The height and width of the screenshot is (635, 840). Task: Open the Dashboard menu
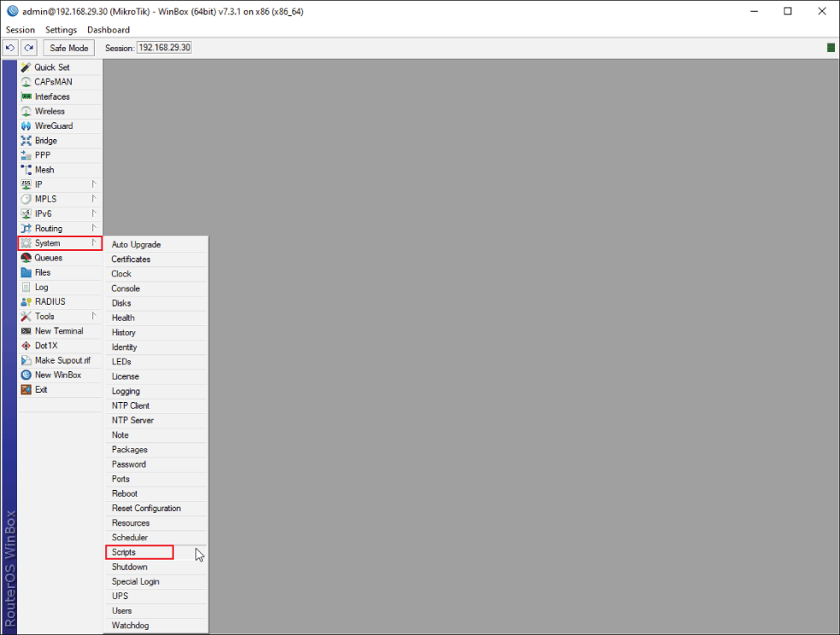pyautogui.click(x=108, y=30)
